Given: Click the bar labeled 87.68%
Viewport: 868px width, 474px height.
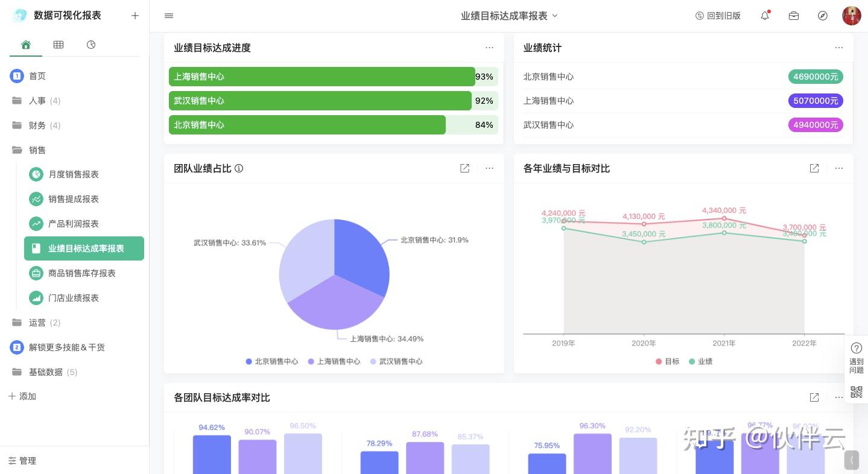Looking at the screenshot, I should tap(425, 458).
